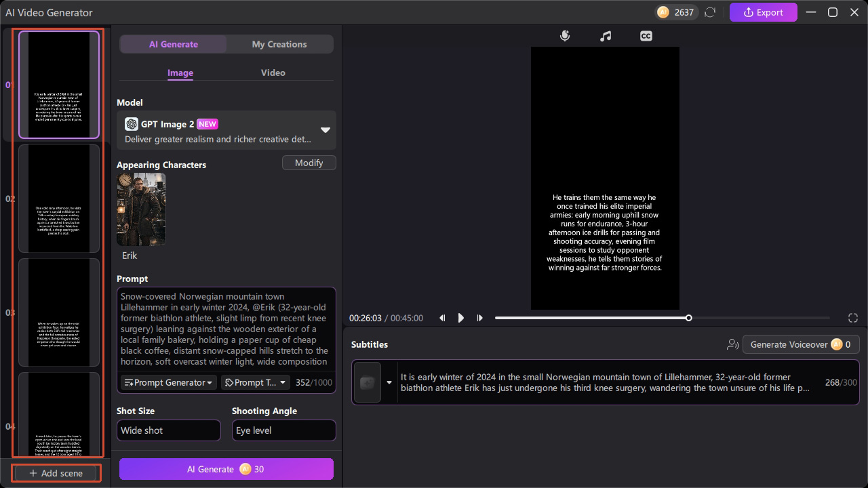868x488 pixels.
Task: Open the voice character selector icon
Action: pyautogui.click(x=732, y=344)
